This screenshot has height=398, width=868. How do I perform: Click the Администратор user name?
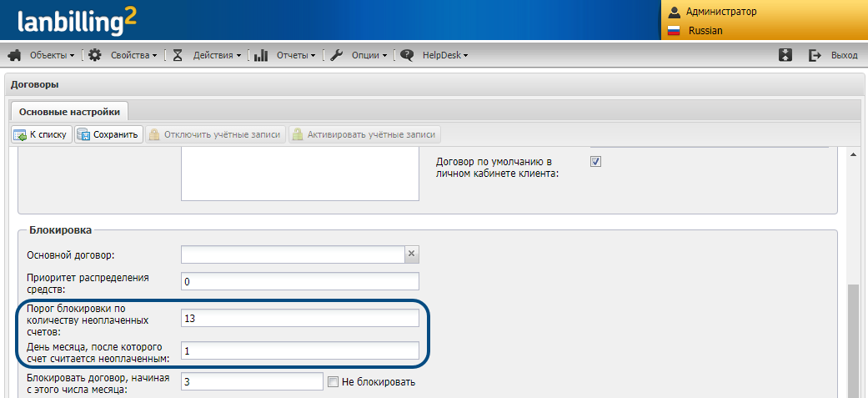(x=721, y=12)
